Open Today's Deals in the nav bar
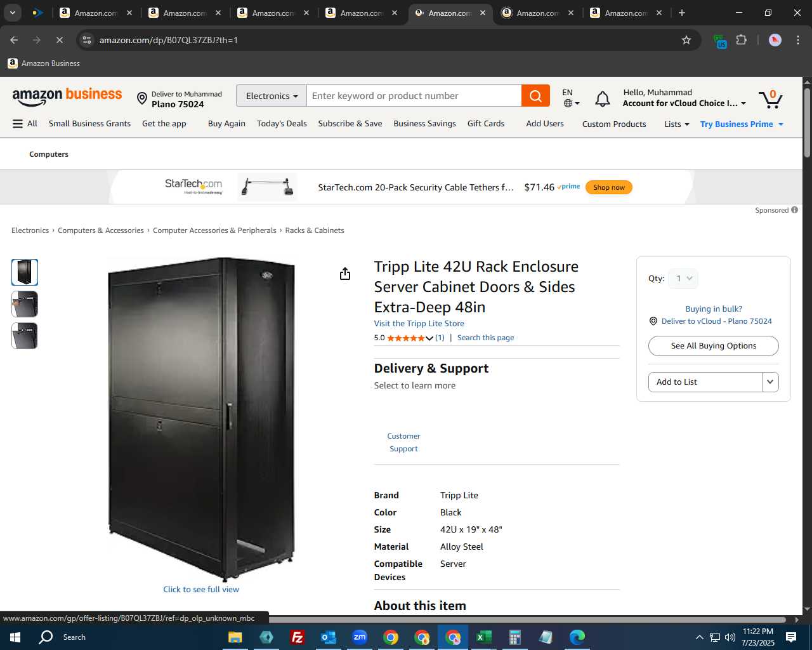This screenshot has height=650, width=812. click(x=282, y=124)
